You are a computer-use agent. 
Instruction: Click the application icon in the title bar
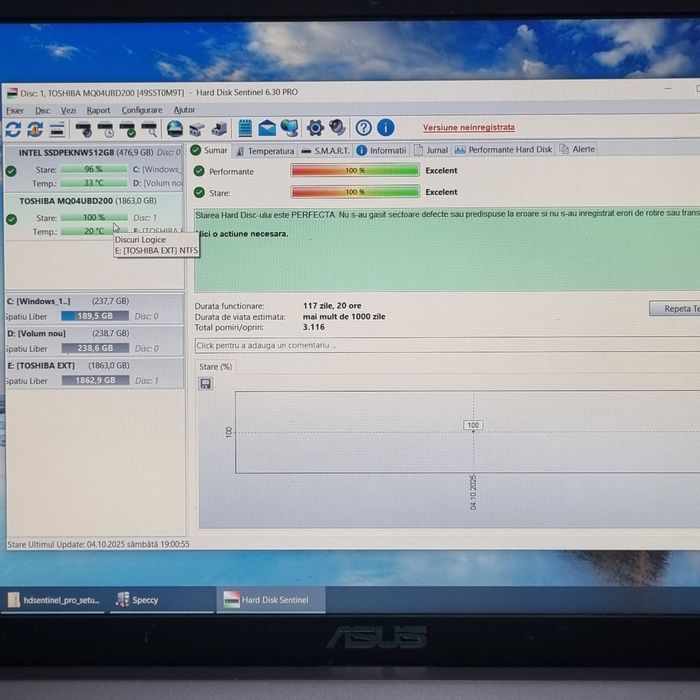12,93
